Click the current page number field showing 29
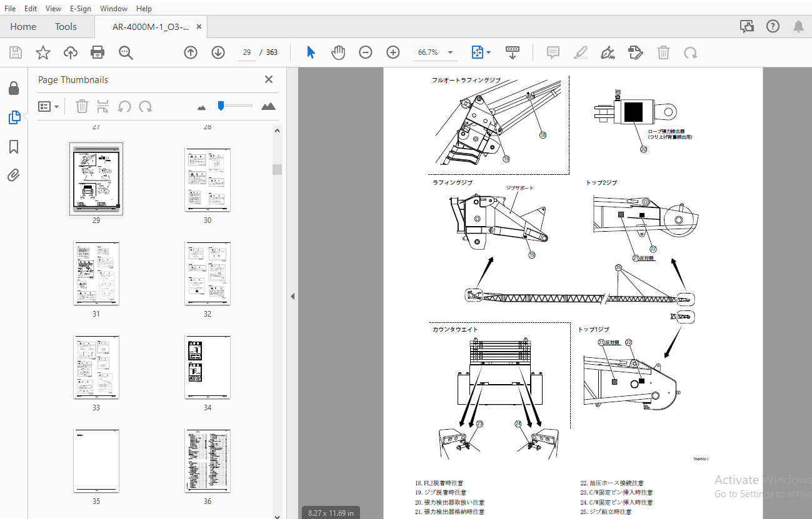 click(248, 52)
